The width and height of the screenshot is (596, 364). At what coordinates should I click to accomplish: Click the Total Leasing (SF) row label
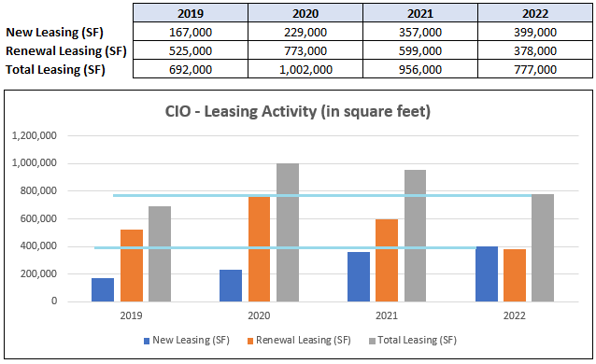tap(55, 69)
